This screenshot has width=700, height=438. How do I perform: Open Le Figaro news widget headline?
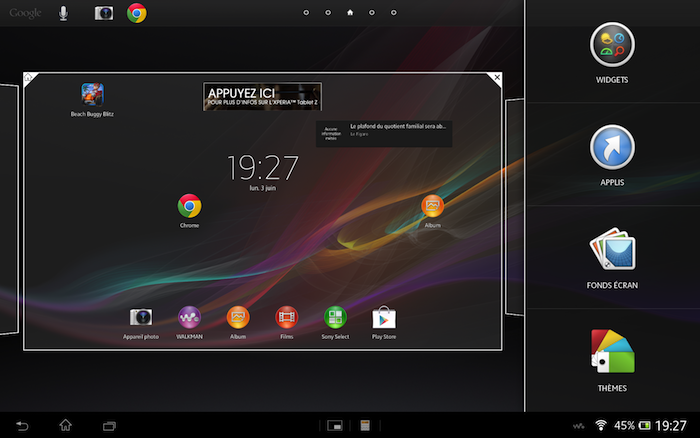click(x=396, y=131)
